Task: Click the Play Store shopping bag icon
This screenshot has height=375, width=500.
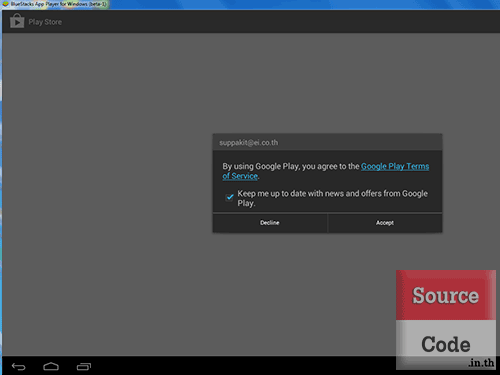Action: pyautogui.click(x=17, y=21)
